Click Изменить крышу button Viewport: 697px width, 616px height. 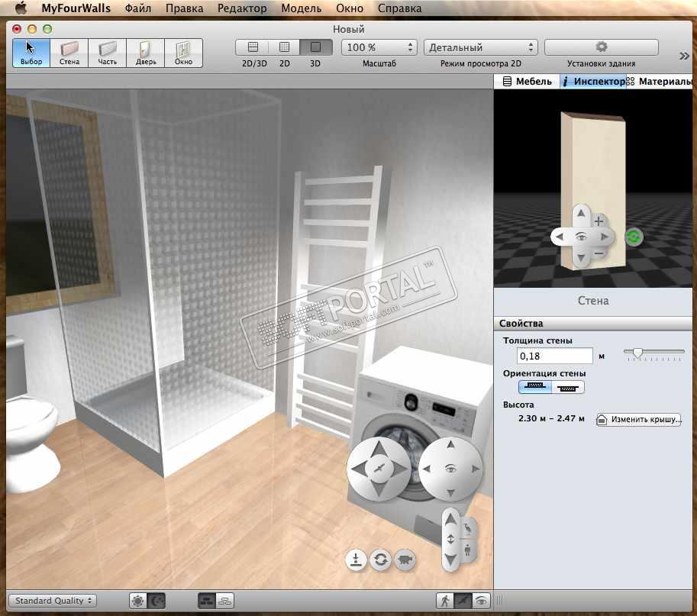(x=639, y=419)
